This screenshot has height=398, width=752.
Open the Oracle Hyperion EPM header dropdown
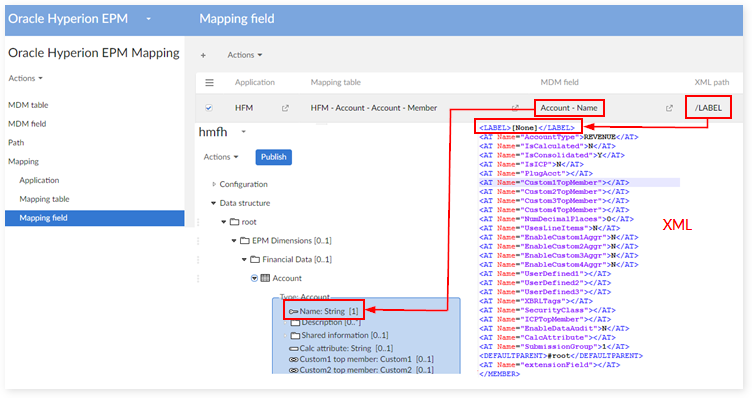(x=149, y=19)
